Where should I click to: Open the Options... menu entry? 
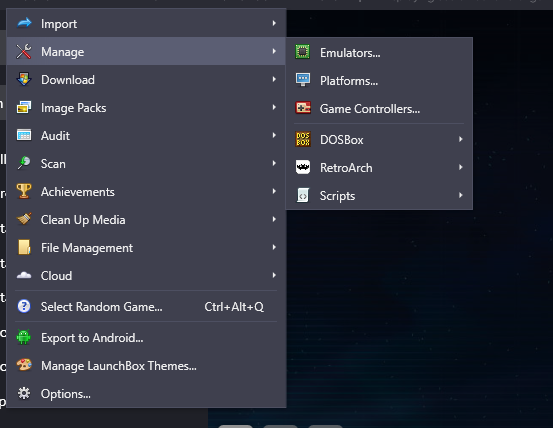tap(146, 393)
